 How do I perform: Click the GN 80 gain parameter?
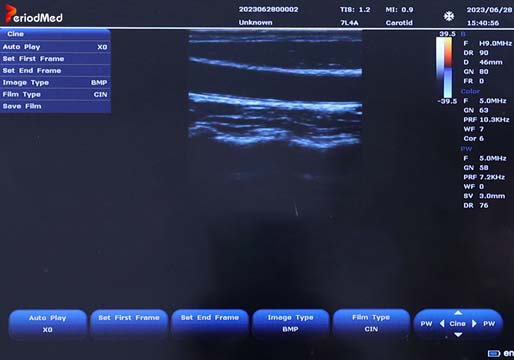[x=476, y=72]
